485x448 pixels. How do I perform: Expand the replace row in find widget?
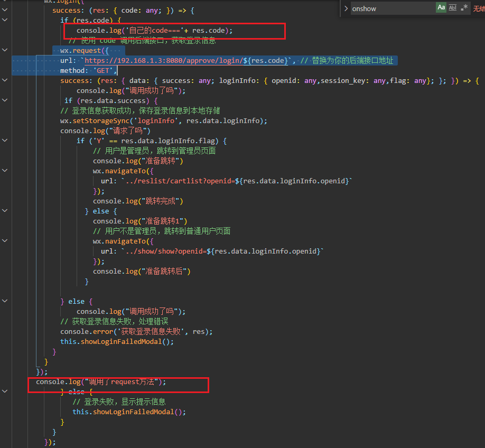(346, 8)
